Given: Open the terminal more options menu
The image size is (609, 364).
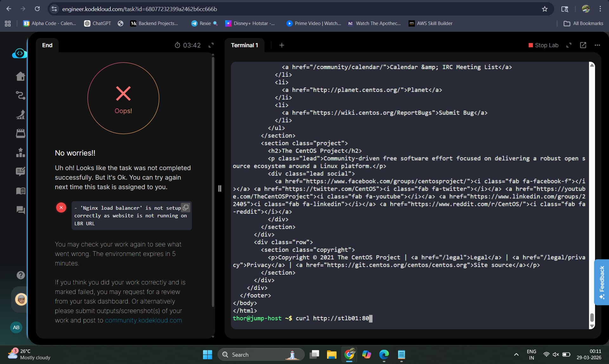Looking at the screenshot, I should coord(597,45).
